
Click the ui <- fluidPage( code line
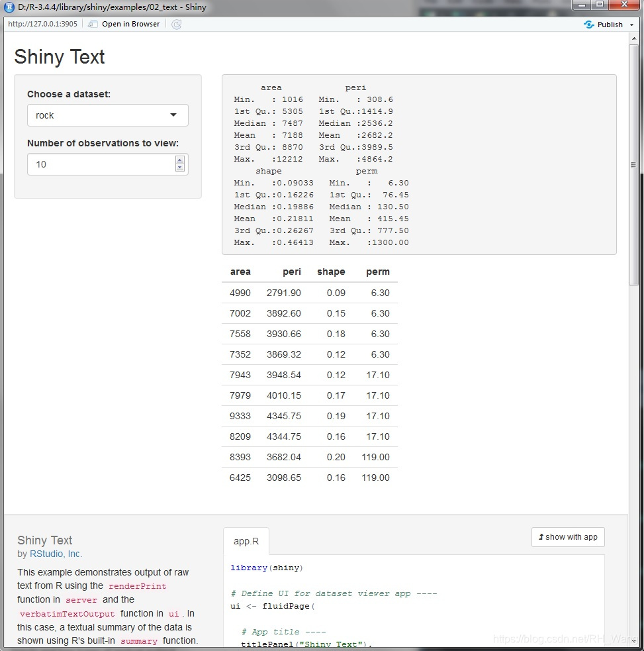coord(273,606)
